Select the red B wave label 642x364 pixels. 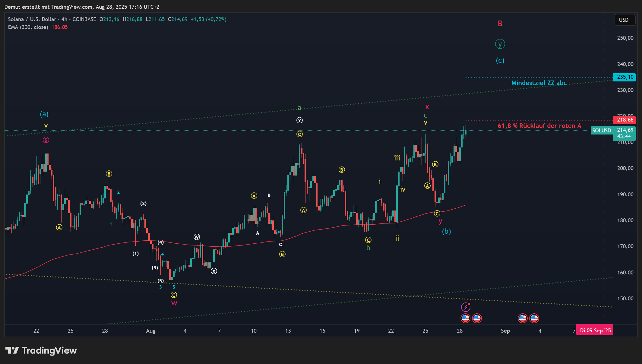tap(500, 24)
